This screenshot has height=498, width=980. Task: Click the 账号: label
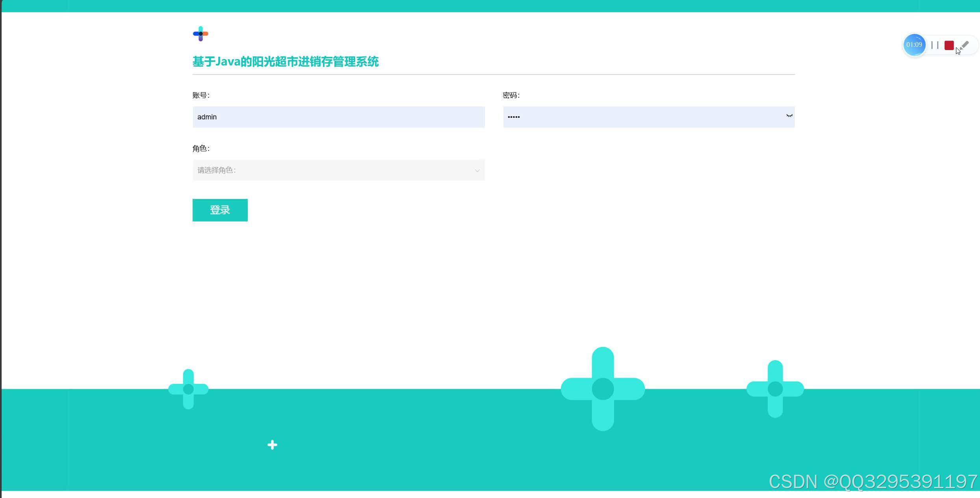click(201, 95)
